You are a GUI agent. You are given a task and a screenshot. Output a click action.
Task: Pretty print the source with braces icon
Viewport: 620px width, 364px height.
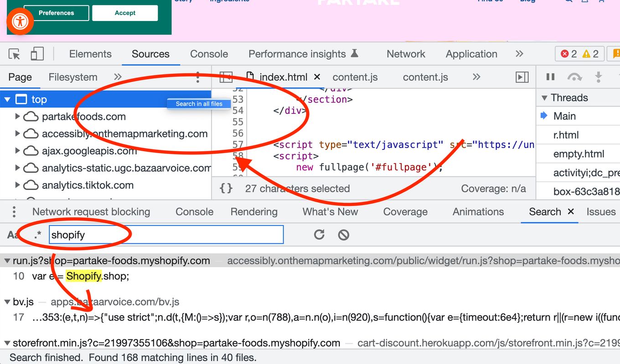pyautogui.click(x=226, y=189)
